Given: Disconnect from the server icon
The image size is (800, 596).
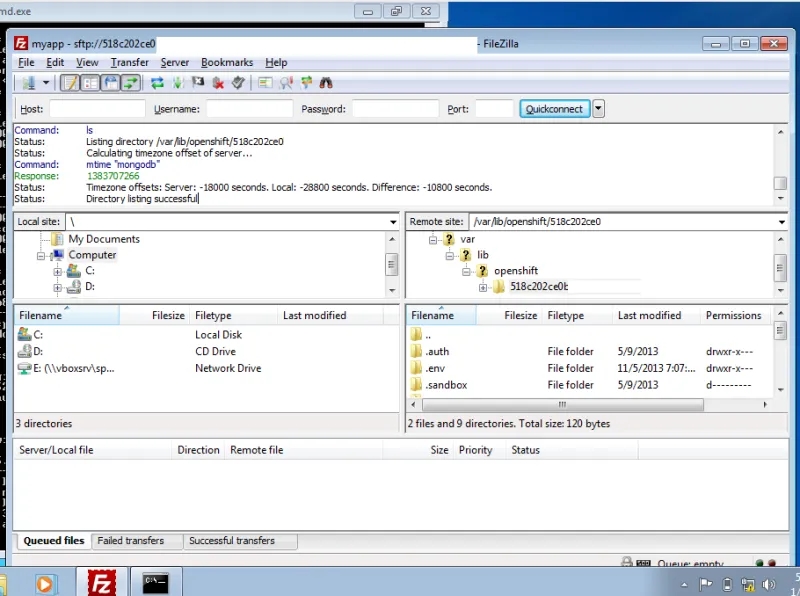Looking at the screenshot, I should (x=216, y=82).
